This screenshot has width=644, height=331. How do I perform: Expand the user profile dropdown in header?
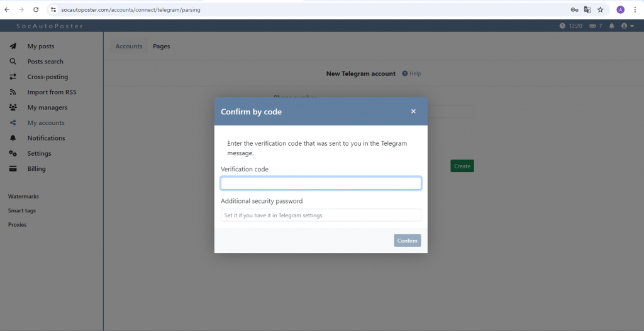(627, 26)
